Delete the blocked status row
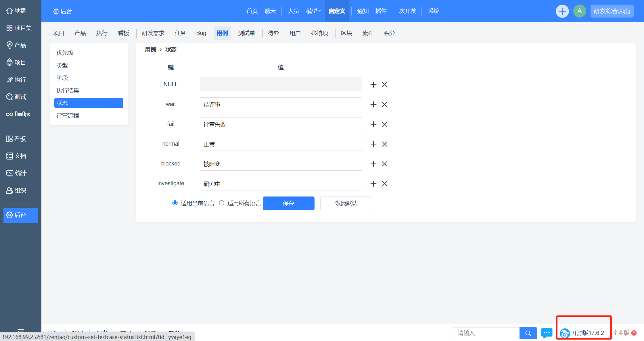 pyautogui.click(x=384, y=164)
